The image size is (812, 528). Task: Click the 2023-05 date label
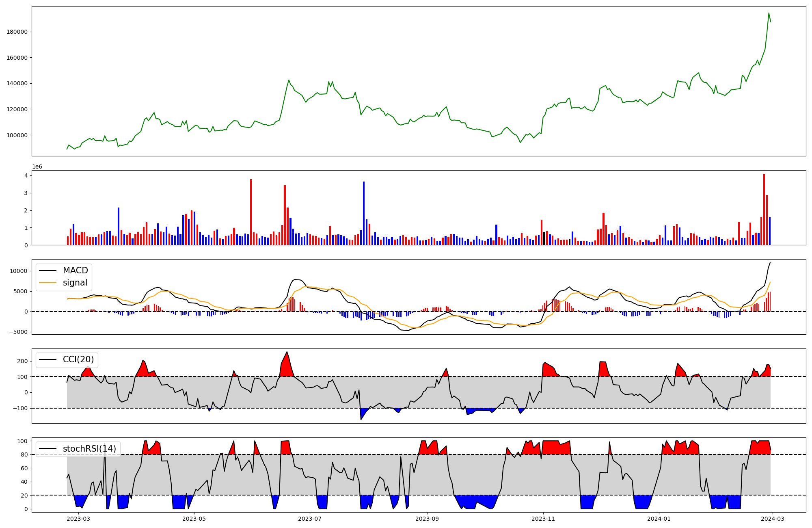coord(194,519)
